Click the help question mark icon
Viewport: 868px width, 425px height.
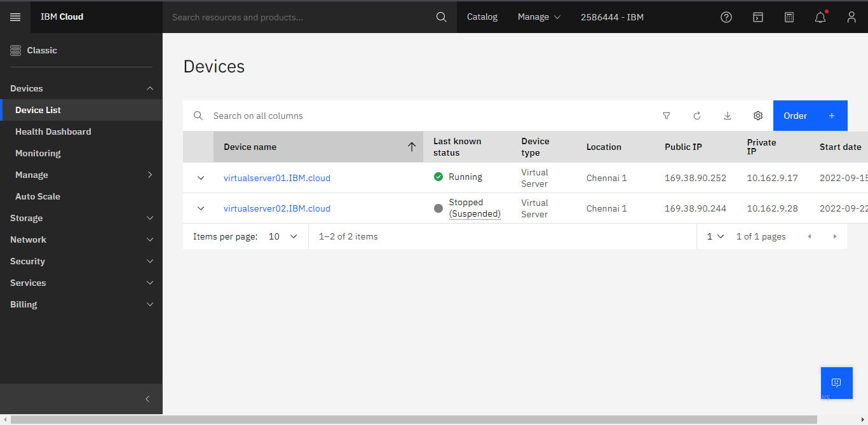click(x=726, y=17)
